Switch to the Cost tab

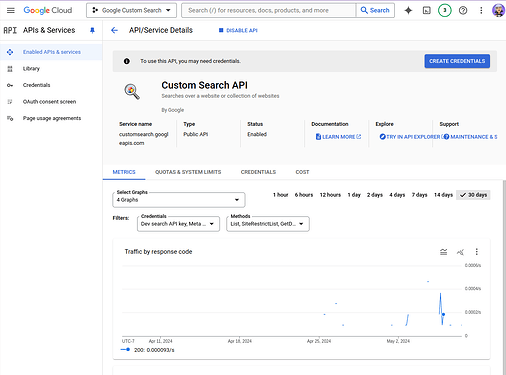tap(302, 172)
